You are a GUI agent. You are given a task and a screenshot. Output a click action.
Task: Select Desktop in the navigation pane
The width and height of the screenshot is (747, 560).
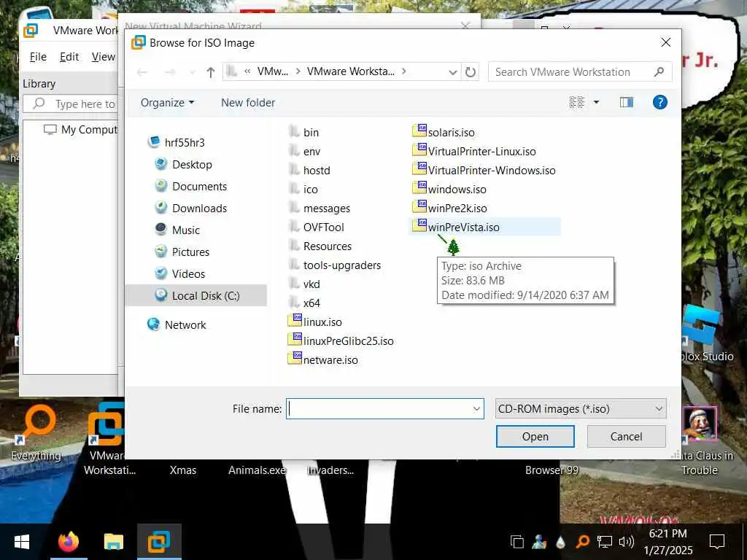pos(192,164)
